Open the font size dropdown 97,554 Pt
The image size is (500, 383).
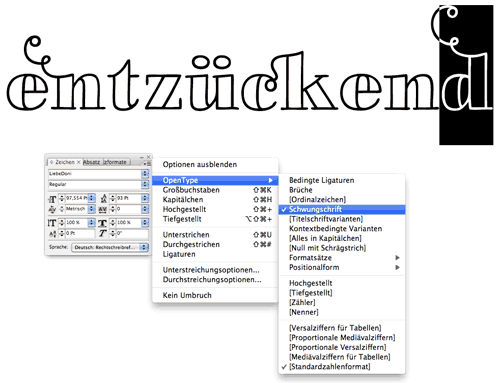(x=92, y=198)
